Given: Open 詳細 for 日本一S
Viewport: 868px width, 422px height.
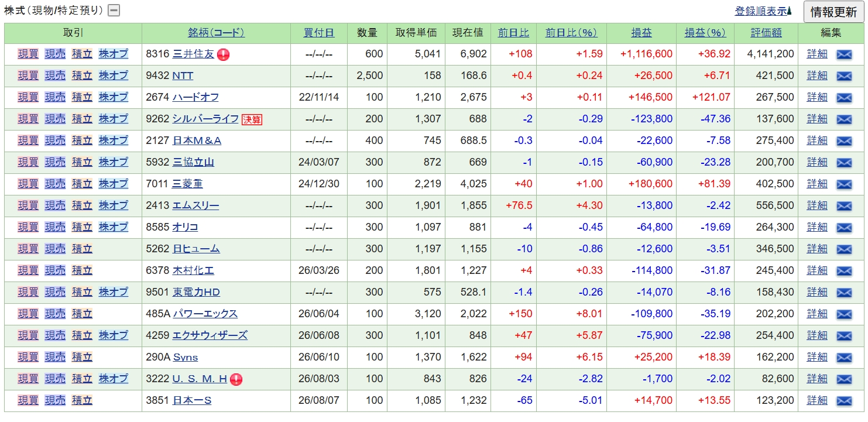Looking at the screenshot, I should pos(817,400).
